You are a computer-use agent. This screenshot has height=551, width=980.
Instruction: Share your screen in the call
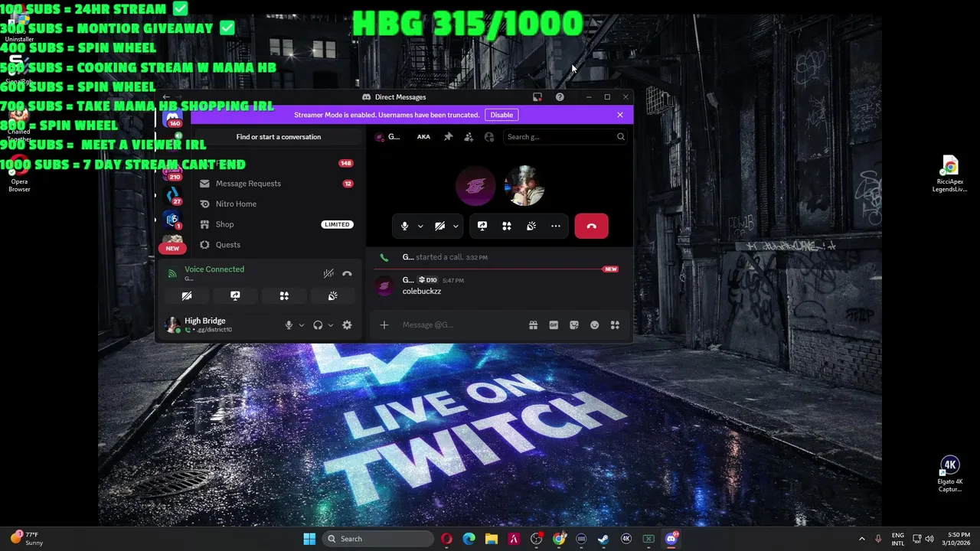coord(482,226)
